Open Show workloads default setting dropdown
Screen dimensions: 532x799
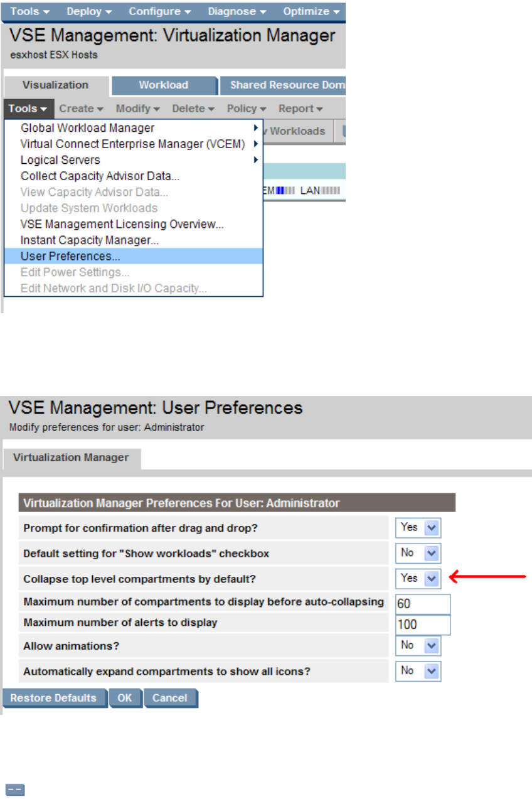pyautogui.click(x=418, y=553)
